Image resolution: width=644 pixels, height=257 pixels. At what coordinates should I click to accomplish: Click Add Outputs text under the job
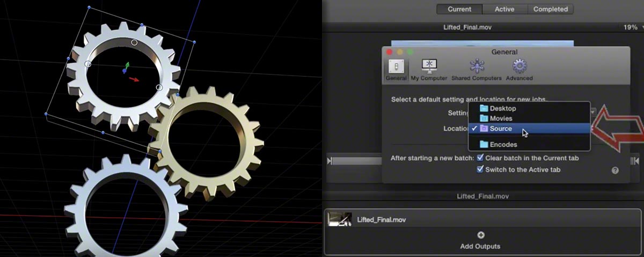tap(480, 246)
